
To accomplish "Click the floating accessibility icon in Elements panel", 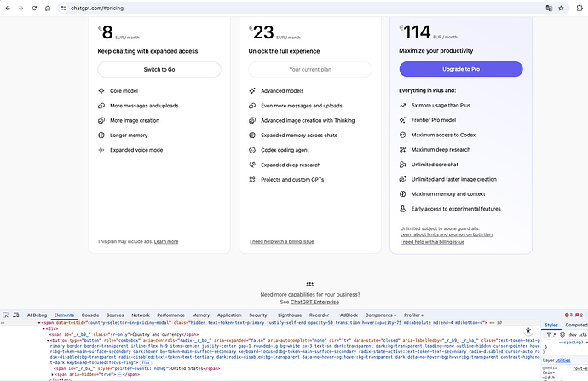I will [528, 331].
